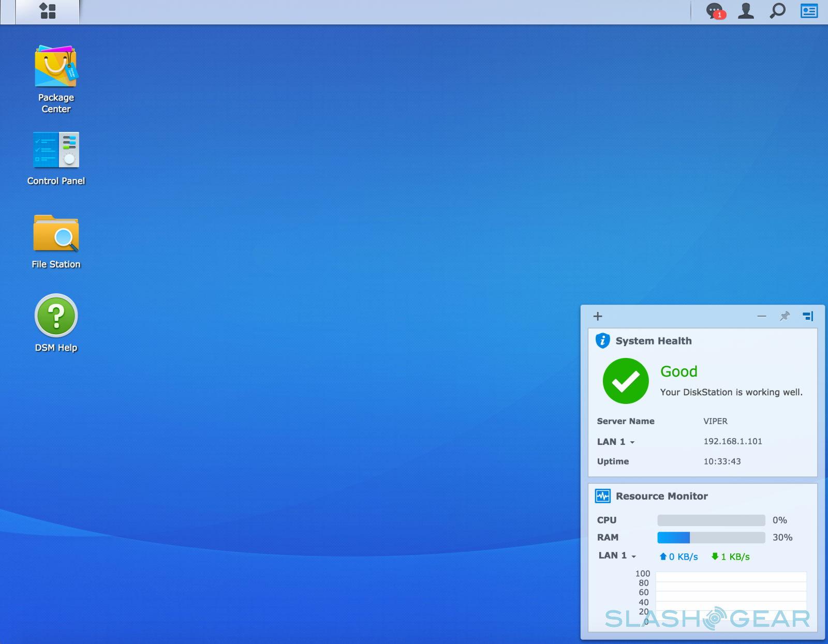
Task: Click the upload speed 0 KB/s
Action: [x=678, y=557]
